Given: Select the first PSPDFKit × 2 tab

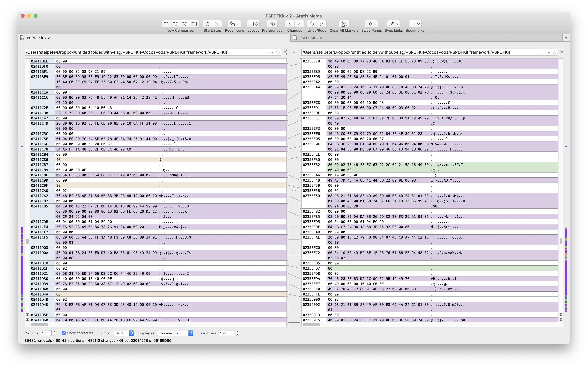Looking at the screenshot, I should pyautogui.click(x=38, y=38).
